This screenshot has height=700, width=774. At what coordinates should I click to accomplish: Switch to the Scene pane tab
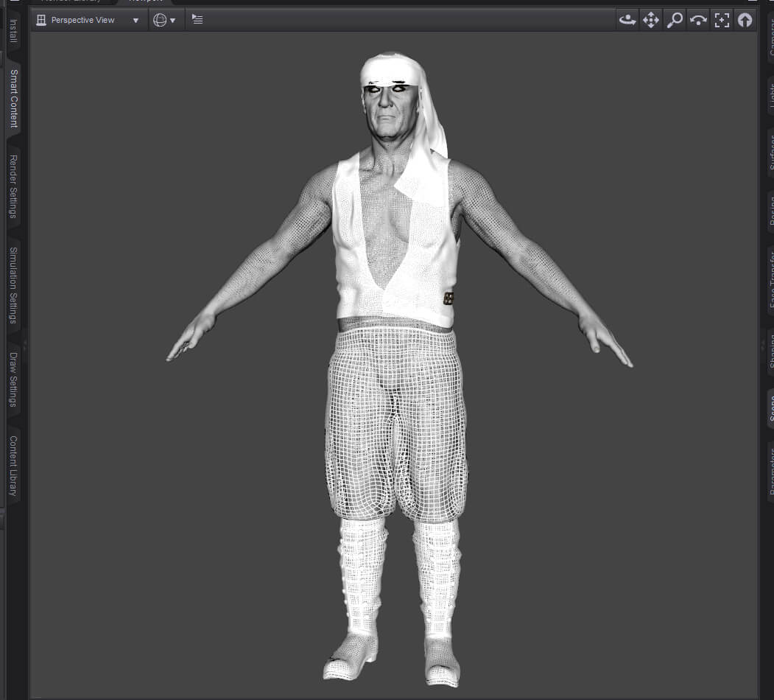[771, 409]
